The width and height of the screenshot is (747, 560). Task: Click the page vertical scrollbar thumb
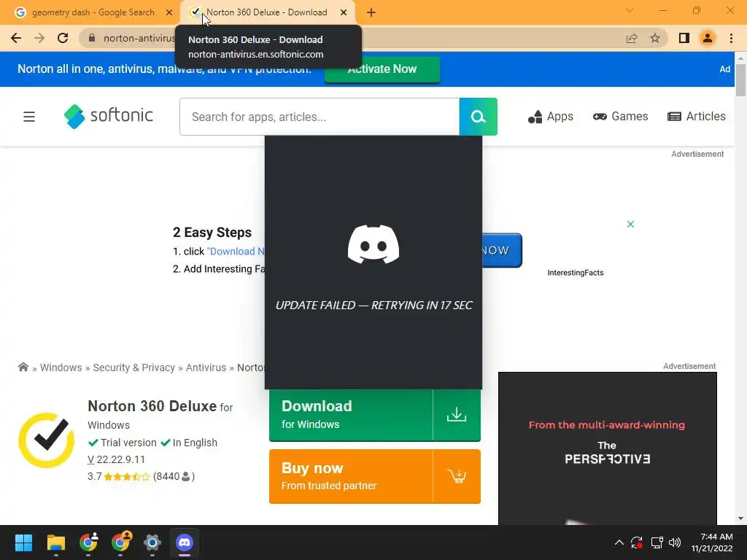point(740,79)
